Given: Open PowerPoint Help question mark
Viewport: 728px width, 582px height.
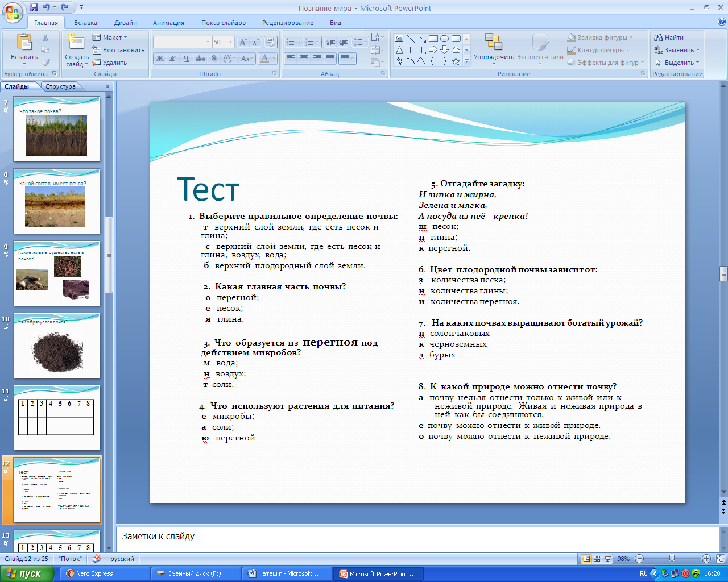Looking at the screenshot, I should 722,22.
